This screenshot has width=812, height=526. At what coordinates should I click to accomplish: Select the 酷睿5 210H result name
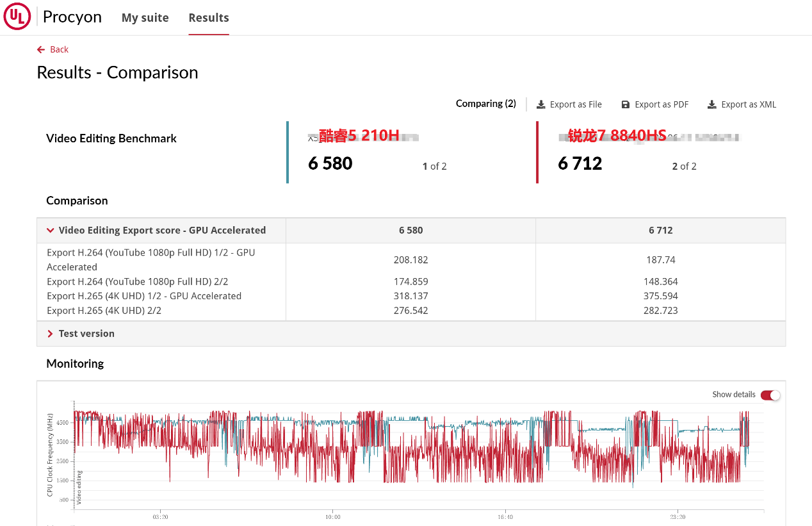pos(359,136)
